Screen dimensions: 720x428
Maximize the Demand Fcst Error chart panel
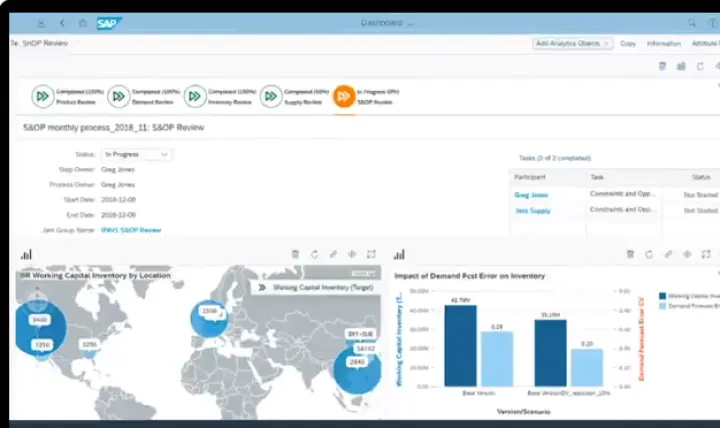tap(706, 254)
